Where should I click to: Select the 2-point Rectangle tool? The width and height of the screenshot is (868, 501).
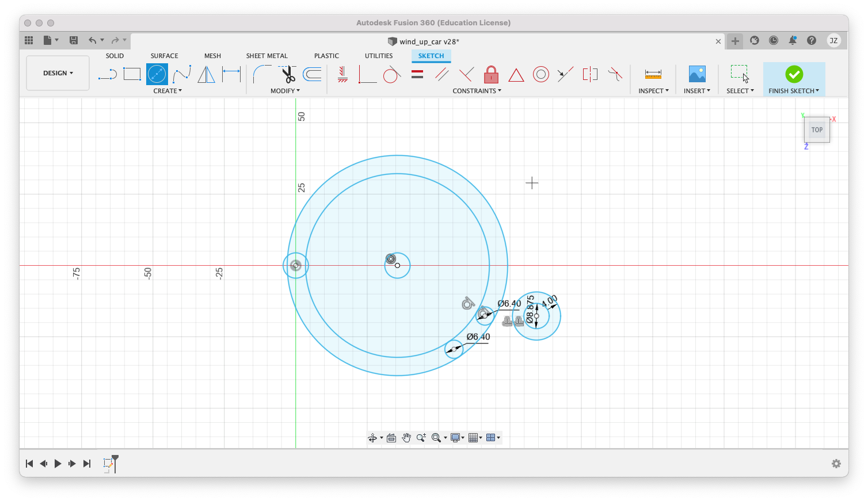coord(132,74)
